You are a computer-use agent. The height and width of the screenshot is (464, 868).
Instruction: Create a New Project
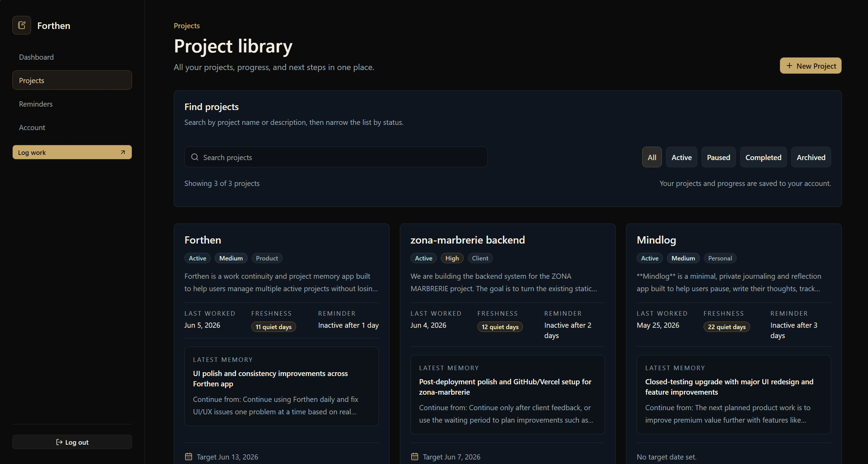pos(810,66)
